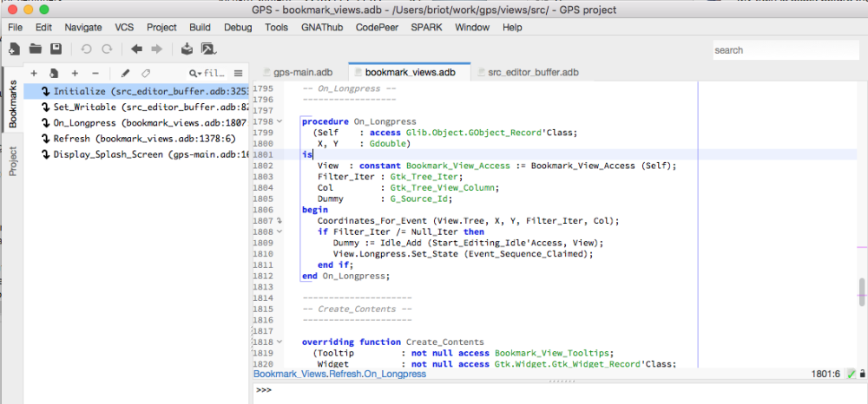Navigate back with the left arrow icon

click(x=136, y=49)
